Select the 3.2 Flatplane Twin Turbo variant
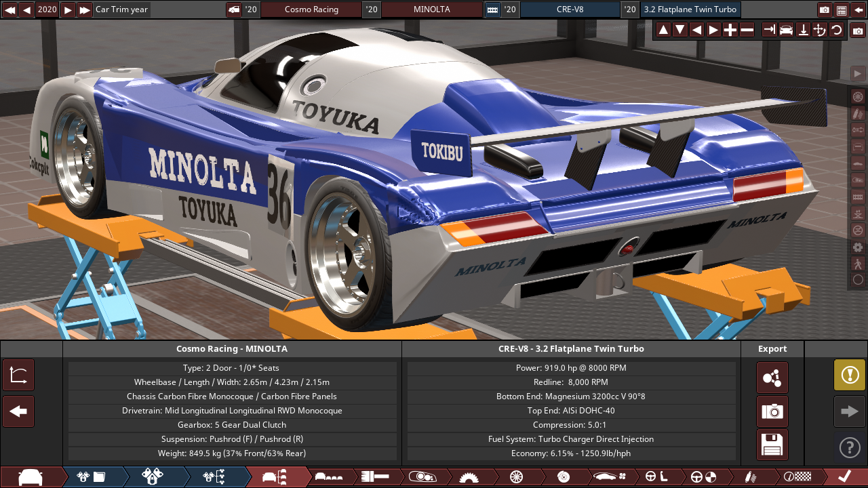 [x=690, y=9]
